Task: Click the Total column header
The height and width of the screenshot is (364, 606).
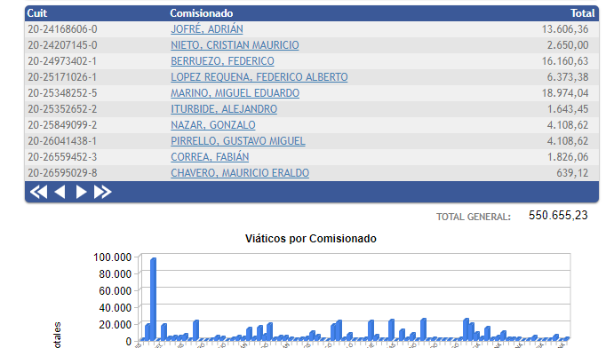Action: pyautogui.click(x=582, y=13)
